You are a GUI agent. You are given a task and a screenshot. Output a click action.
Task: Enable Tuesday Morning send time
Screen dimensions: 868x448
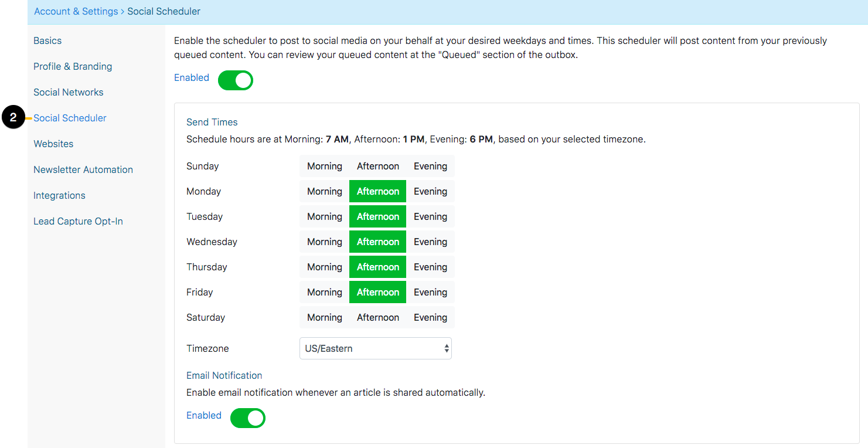(324, 216)
